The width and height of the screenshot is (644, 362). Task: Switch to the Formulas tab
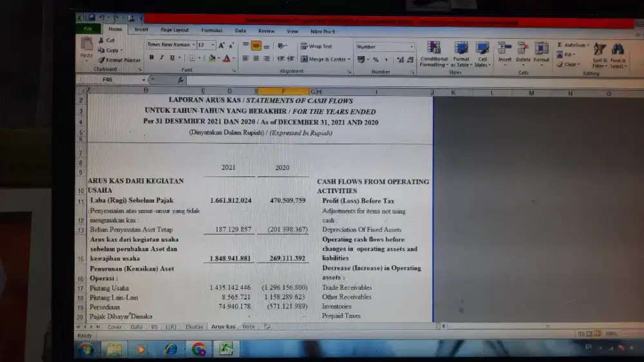tap(212, 30)
